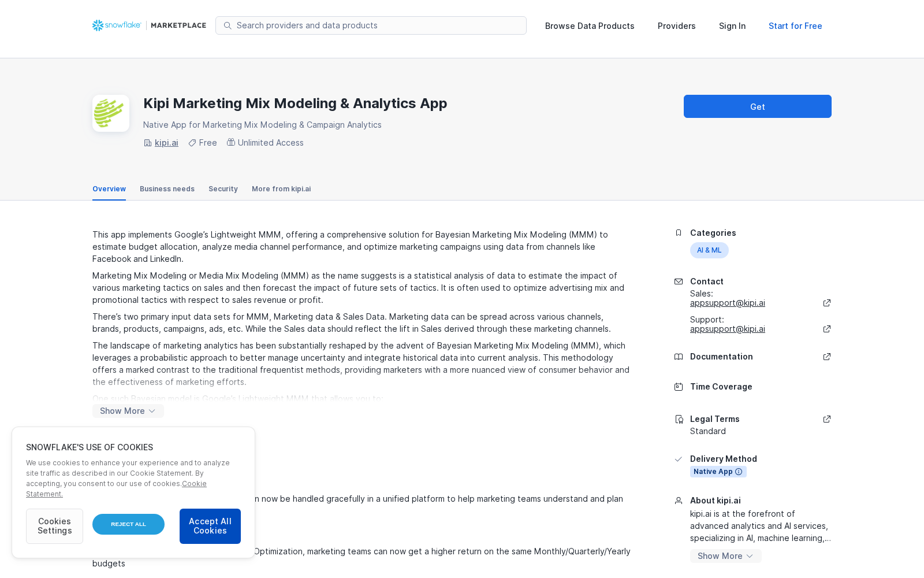
Task: Open the Kipi app logo thumbnail
Action: pos(111,113)
